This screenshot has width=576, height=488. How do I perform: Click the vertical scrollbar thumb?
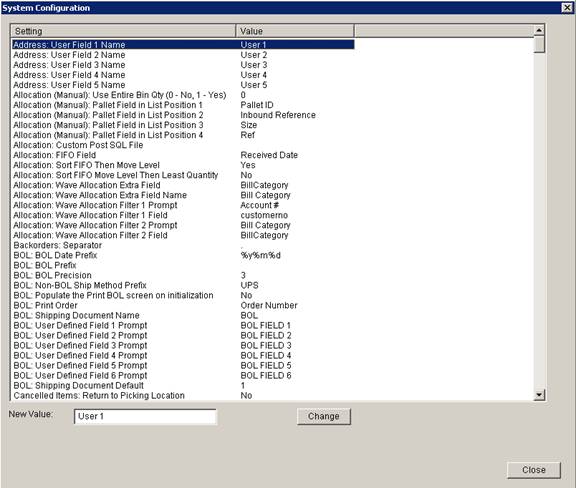point(539,44)
